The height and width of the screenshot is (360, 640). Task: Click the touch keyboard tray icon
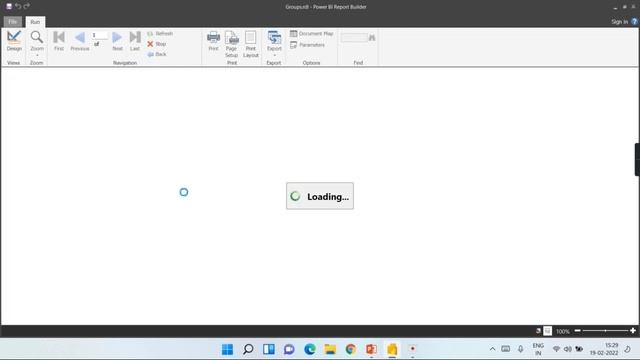pos(506,349)
